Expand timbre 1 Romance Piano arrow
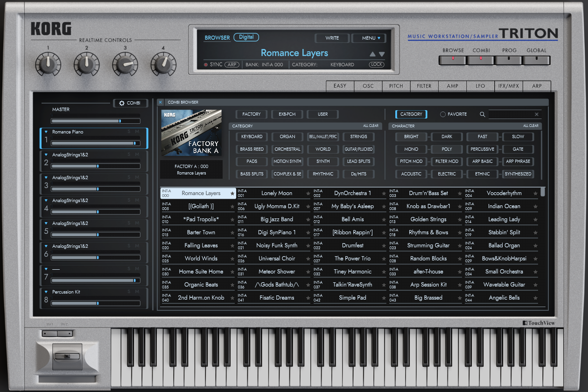The image size is (588, 392). 46,132
